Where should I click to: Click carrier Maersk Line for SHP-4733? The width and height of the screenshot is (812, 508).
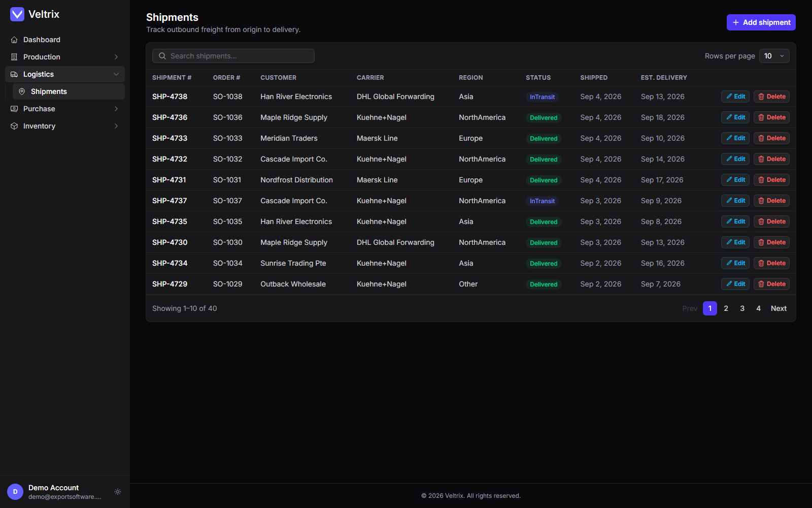pos(377,138)
